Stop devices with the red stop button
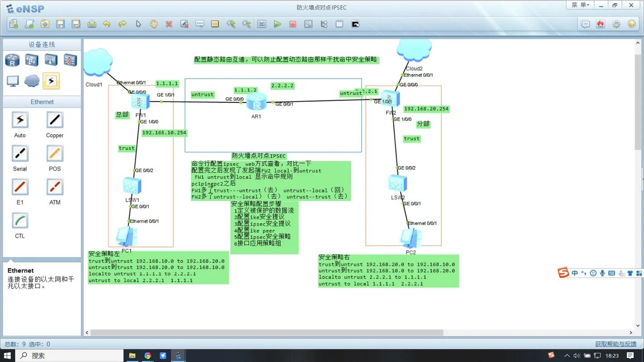Image resolution: width=644 pixels, height=362 pixels. click(x=293, y=24)
